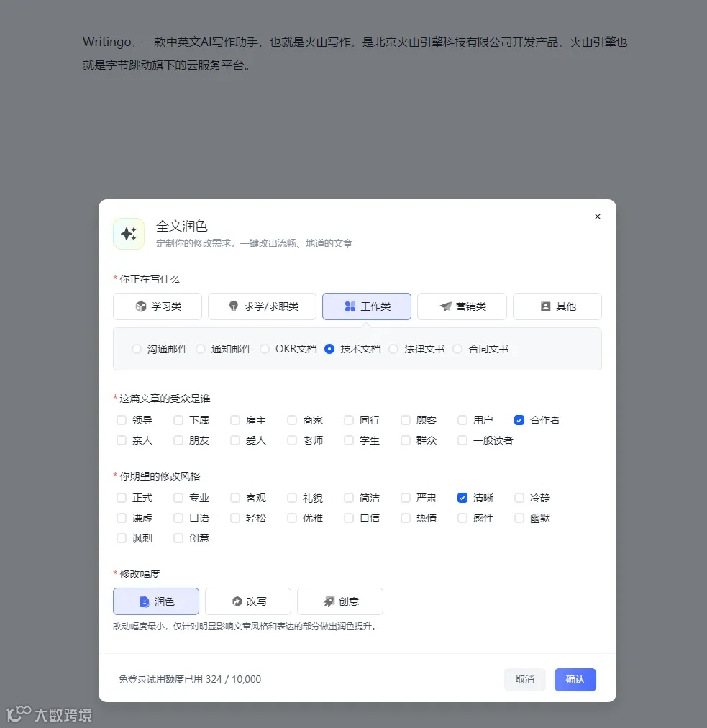707x728 pixels.
Task: Check the 领导 audience checkbox
Action: 122,420
